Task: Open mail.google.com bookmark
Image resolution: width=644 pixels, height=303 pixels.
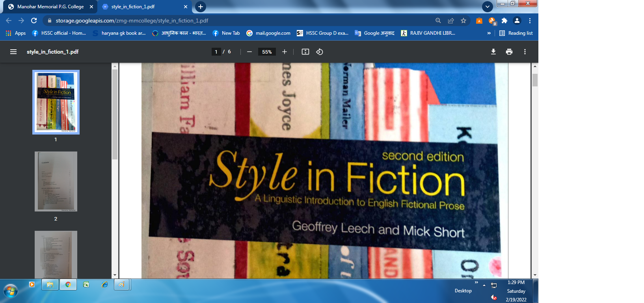Action: (x=268, y=33)
